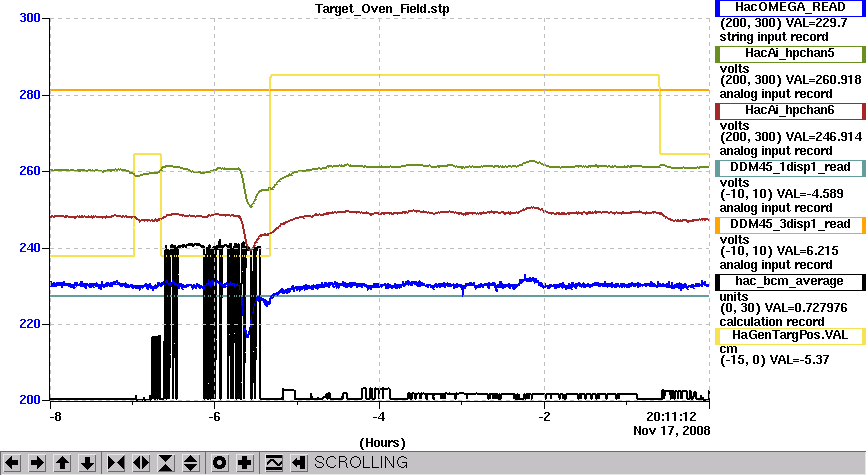Click the VAL=-4.589 readout
Screen dimensions: 866x475
pyautogui.click(x=810, y=194)
